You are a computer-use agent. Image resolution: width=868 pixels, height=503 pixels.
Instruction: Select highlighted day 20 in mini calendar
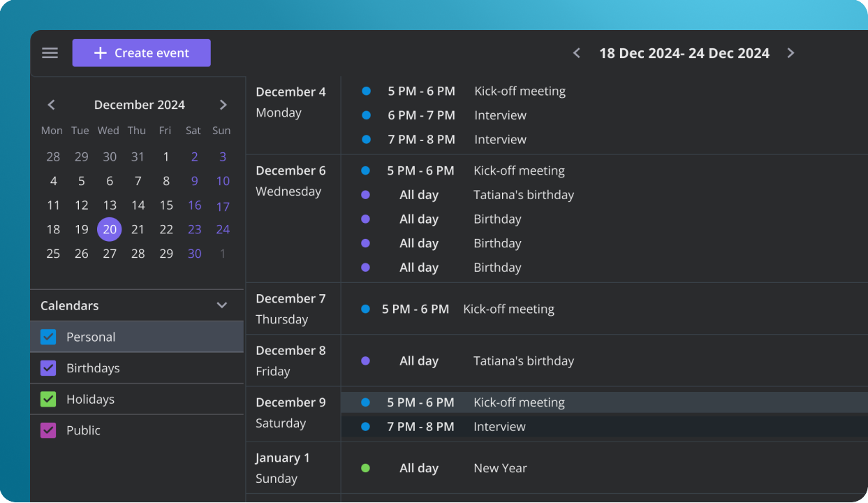(110, 229)
